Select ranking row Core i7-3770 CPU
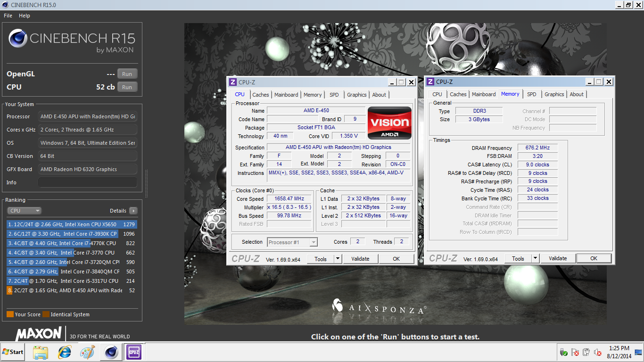Image resolution: width=644 pixels, height=362 pixels. (71, 253)
